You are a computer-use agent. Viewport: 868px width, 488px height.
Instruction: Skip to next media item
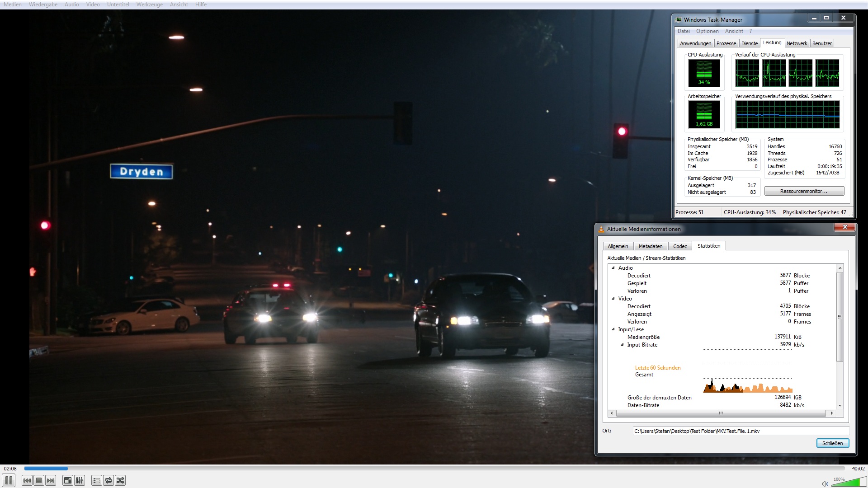(x=51, y=480)
